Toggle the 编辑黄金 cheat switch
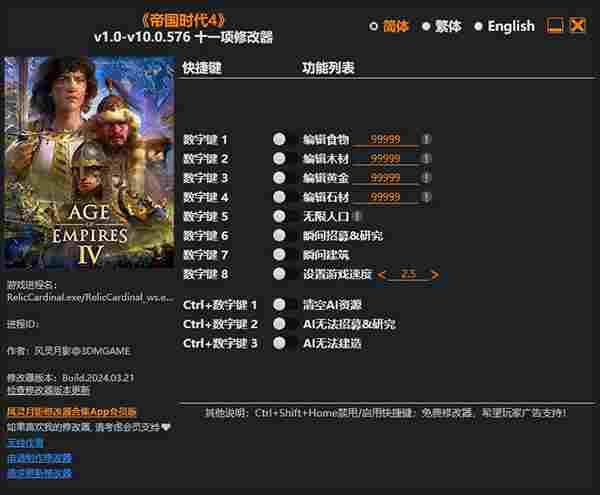This screenshot has height=495, width=600. point(285,177)
